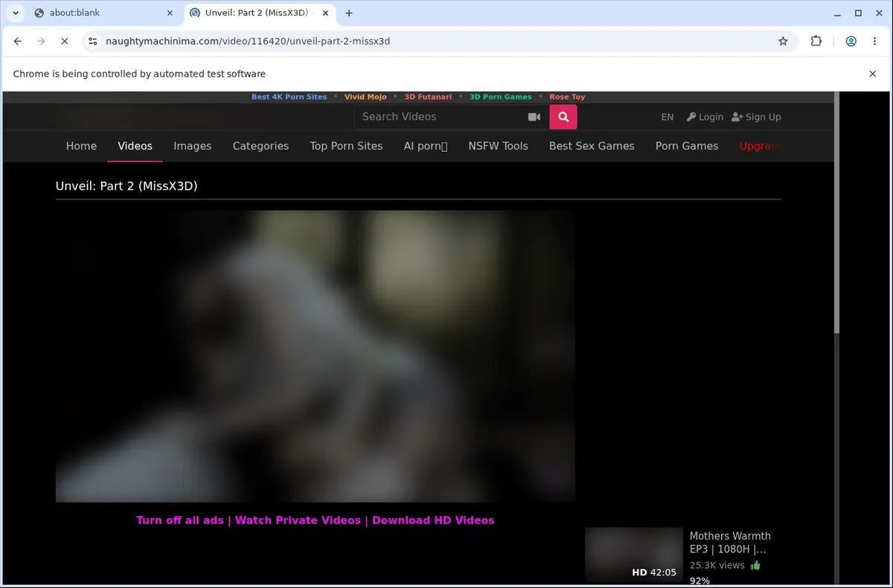Screen dimensions: 893x588
Task: Open the Mothers Warmth EP3 thumbnail
Action: tap(633, 555)
